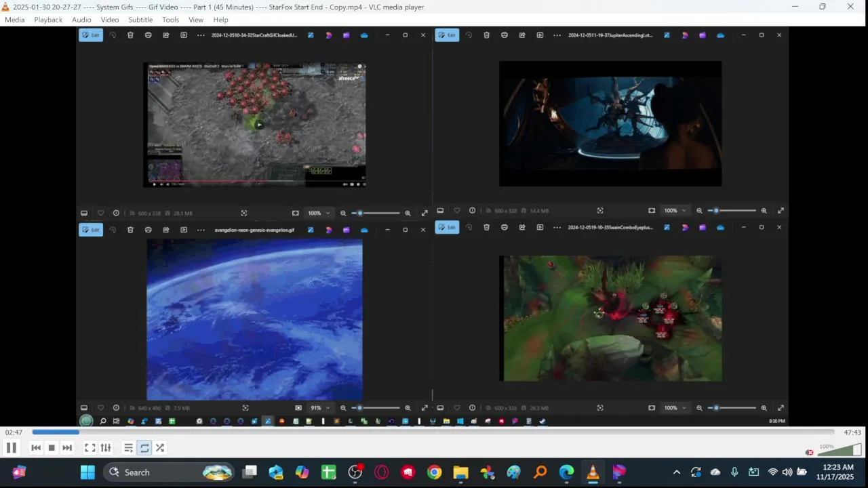The height and width of the screenshot is (488, 868).
Task: Stop VLC playback
Action: pos(52,447)
